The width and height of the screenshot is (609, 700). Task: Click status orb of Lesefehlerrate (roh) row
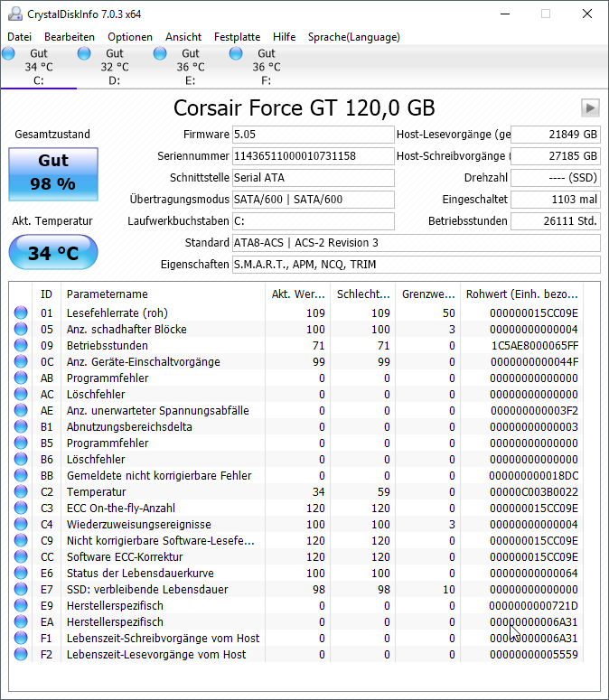[x=21, y=313]
